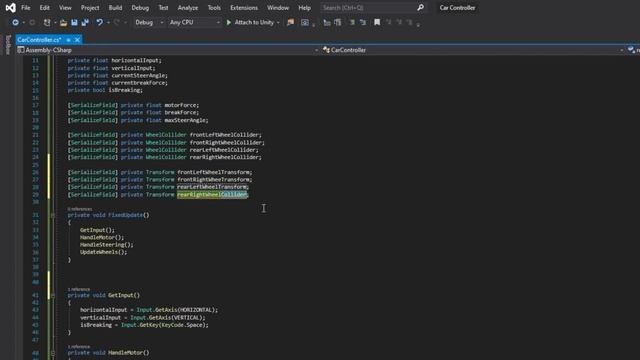The image size is (640, 360).
Task: Select the CarController.cs document tab
Action: tap(39, 40)
